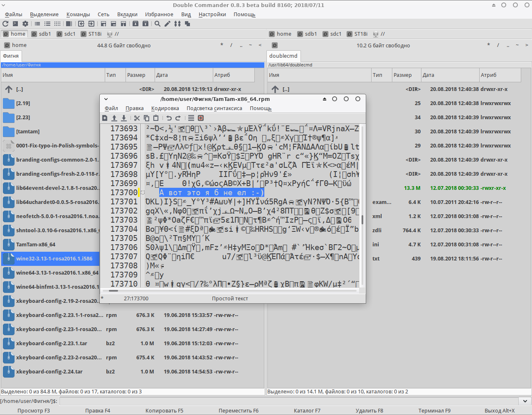Click the magnifier search icon in toolbar
This screenshot has width=532, height=415.
tap(158, 24)
